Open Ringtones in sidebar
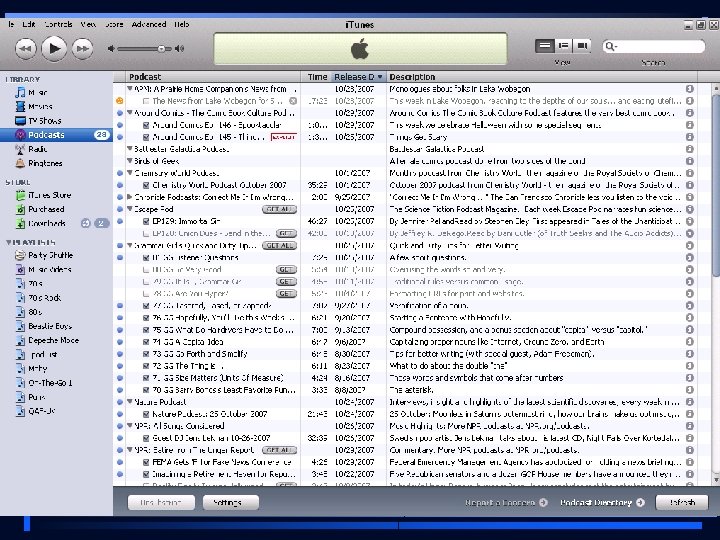This screenshot has height=540, width=720. (44, 162)
